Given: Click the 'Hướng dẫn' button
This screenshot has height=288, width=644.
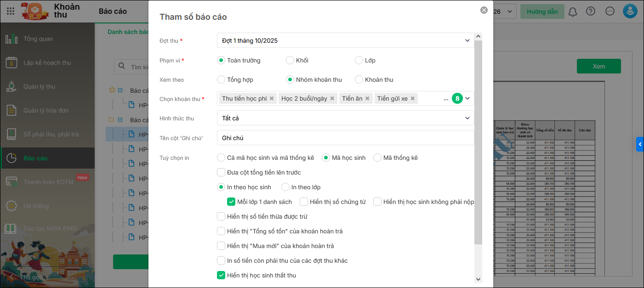Looking at the screenshot, I should (x=542, y=11).
